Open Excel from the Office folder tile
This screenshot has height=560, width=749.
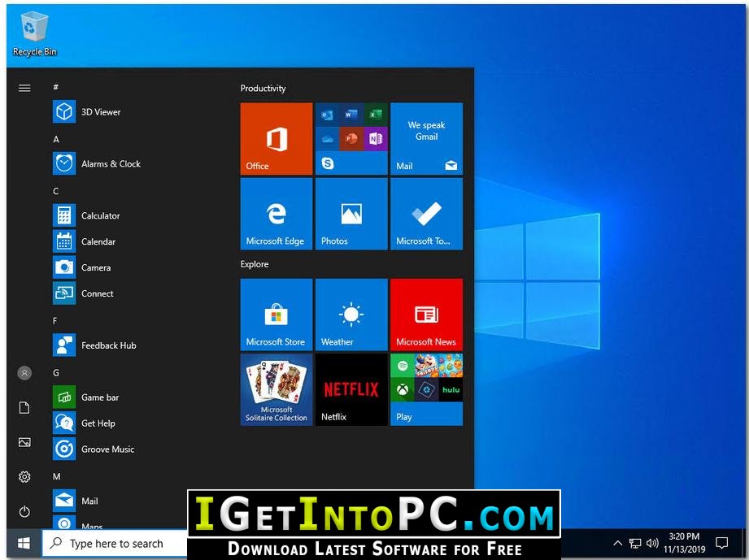376,115
